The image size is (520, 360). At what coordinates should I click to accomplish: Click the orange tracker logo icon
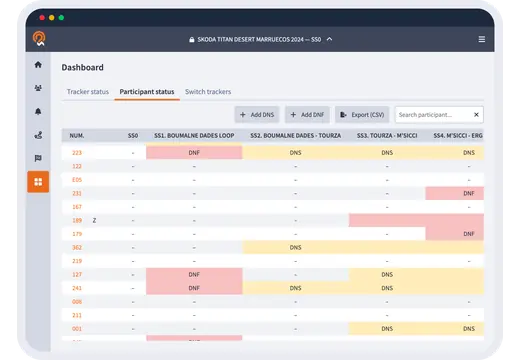click(x=39, y=39)
